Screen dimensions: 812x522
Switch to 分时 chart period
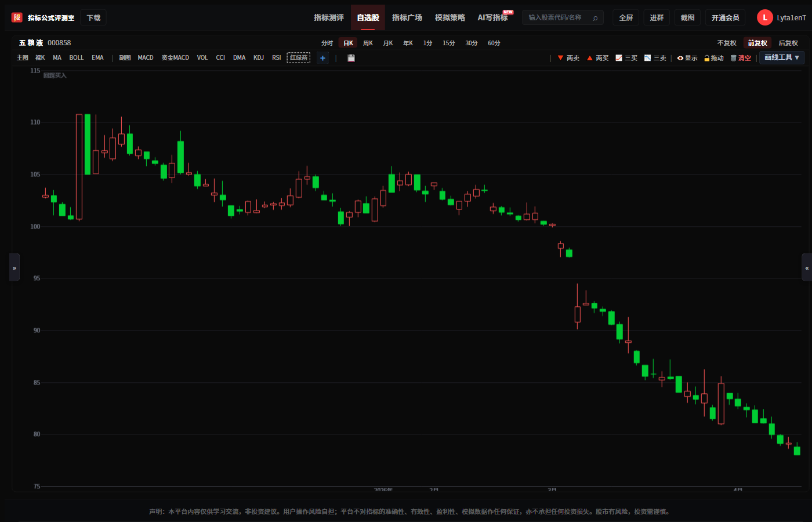(327, 43)
